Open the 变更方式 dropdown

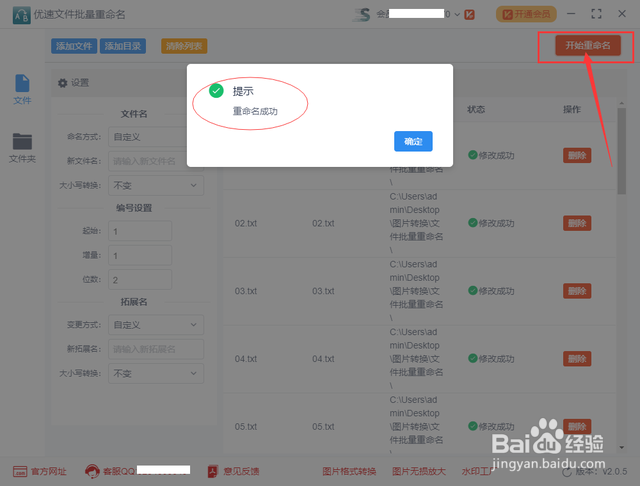click(x=156, y=325)
